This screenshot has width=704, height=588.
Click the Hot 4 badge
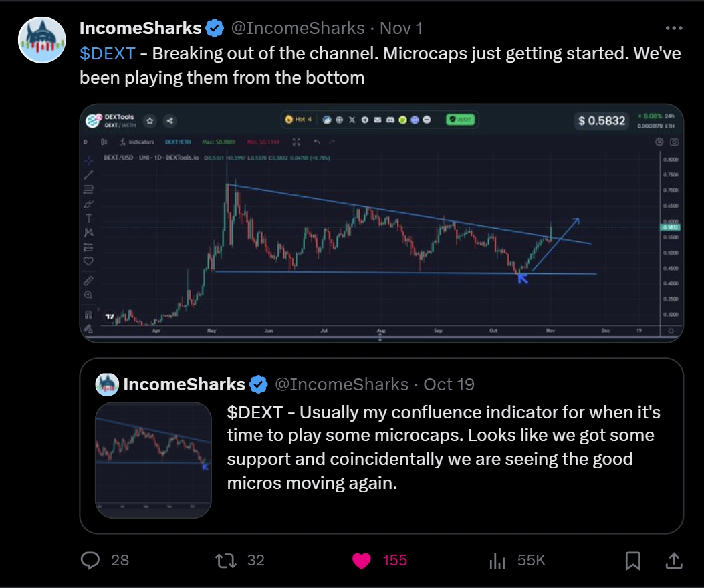pyautogui.click(x=299, y=120)
